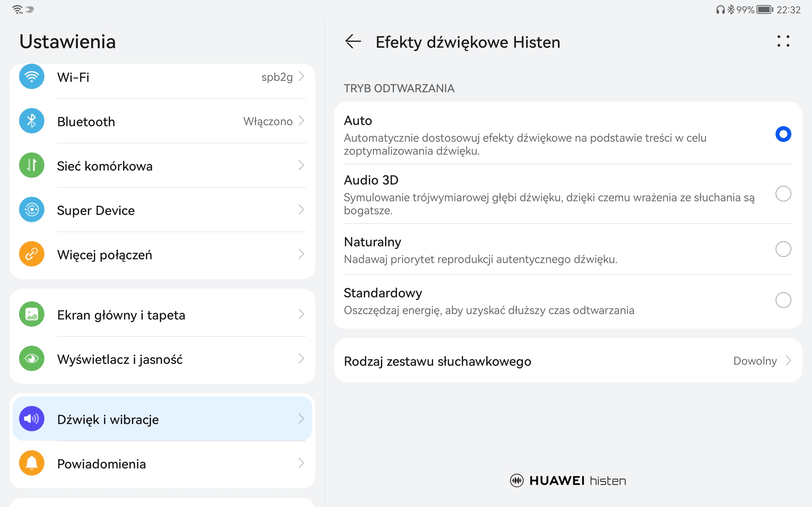Image resolution: width=812 pixels, height=507 pixels.
Task: Open Wi-Fi chevron next to spb2g
Action: pos(301,76)
